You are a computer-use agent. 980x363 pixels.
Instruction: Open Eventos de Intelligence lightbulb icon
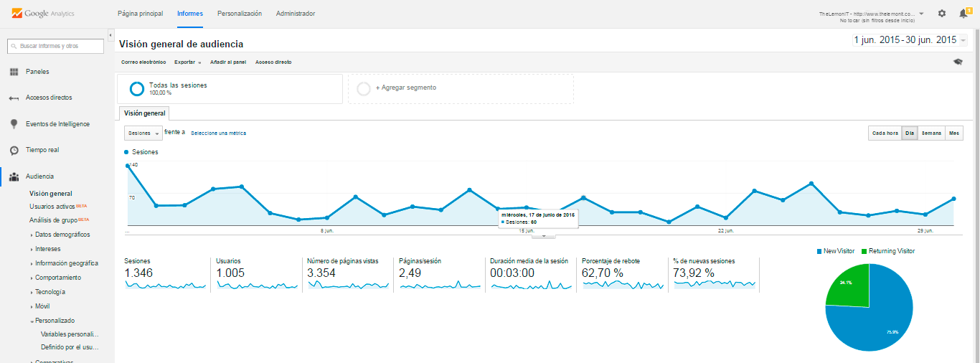[14, 124]
